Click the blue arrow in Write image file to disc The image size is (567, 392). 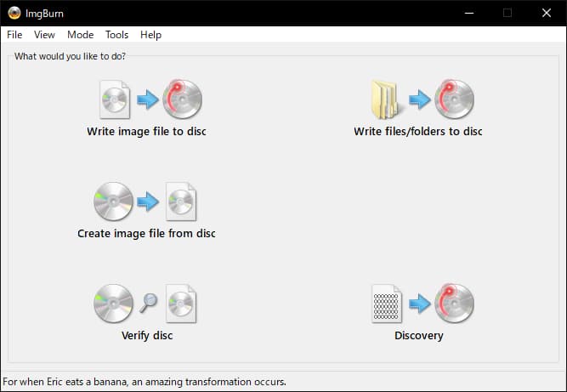pyautogui.click(x=148, y=99)
